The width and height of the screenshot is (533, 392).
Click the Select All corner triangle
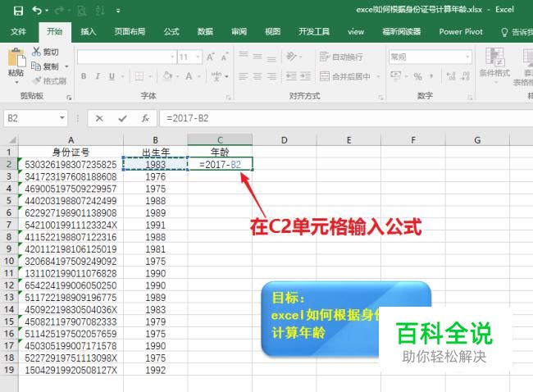tap(11, 140)
